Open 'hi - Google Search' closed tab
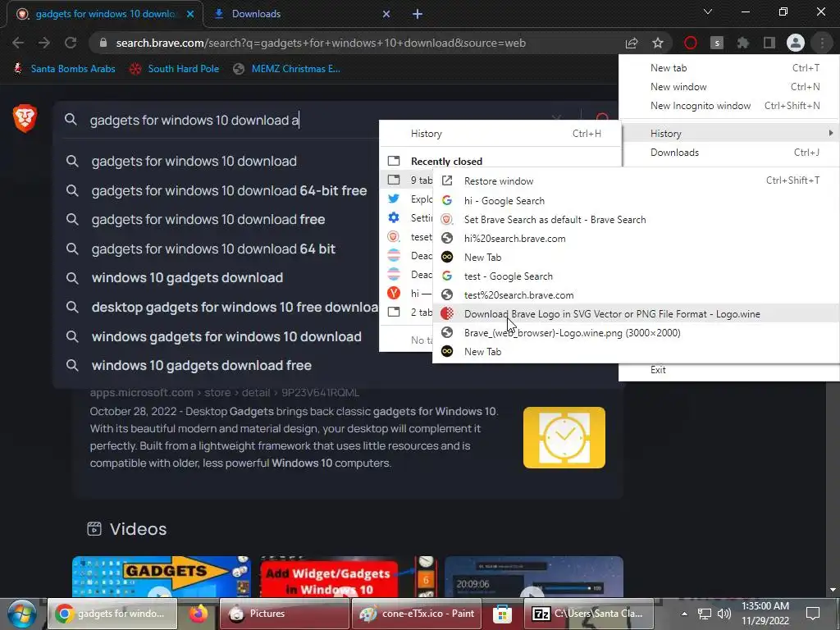This screenshot has height=630, width=840. [x=636, y=200]
